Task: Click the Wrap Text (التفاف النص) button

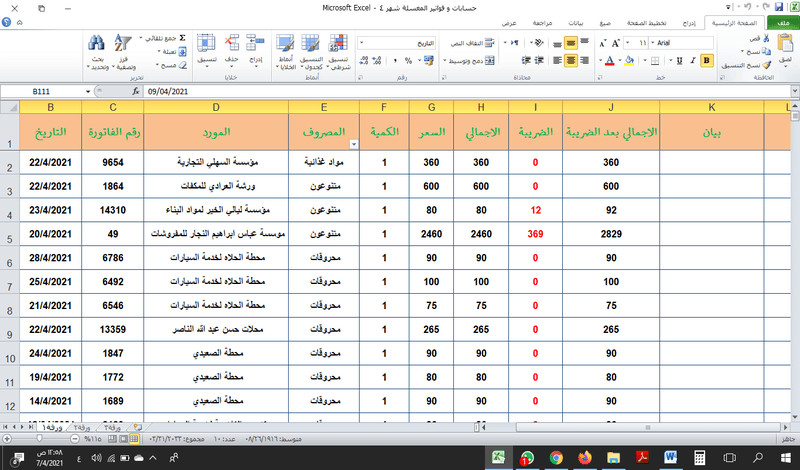Action: pos(473,43)
